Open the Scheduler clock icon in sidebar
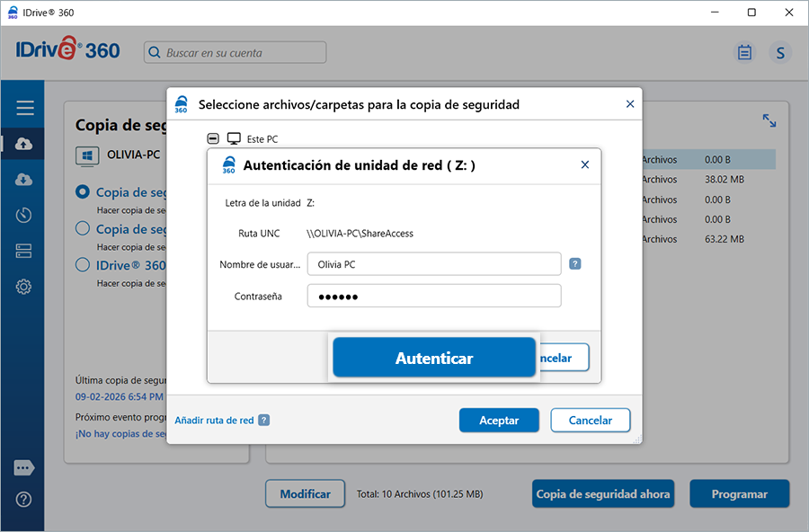809x532 pixels. click(23, 215)
